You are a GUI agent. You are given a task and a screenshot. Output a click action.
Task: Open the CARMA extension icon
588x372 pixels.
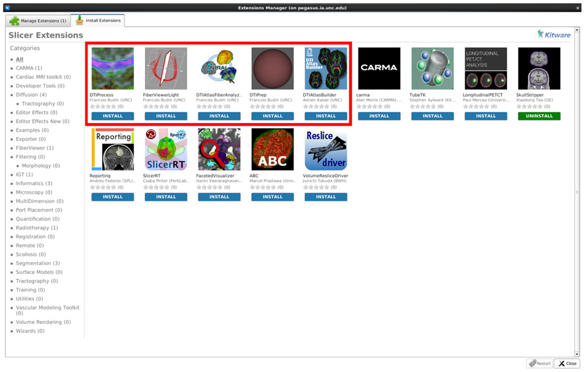(379, 68)
